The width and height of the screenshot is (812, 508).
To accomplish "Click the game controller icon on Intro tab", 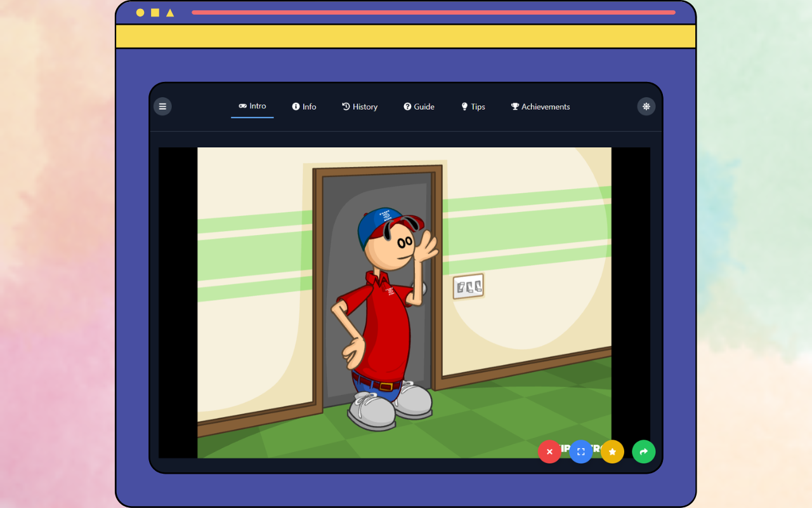I will click(x=242, y=106).
